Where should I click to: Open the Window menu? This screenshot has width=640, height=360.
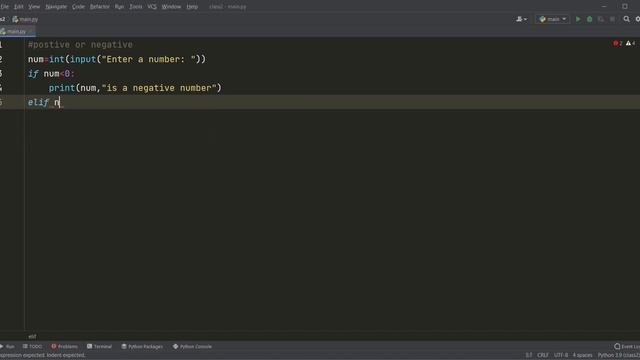[171, 7]
